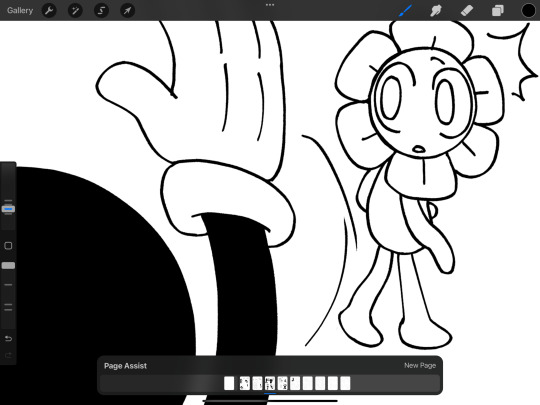
Task: Open the eighth page thumbnail
Action: coord(320,383)
